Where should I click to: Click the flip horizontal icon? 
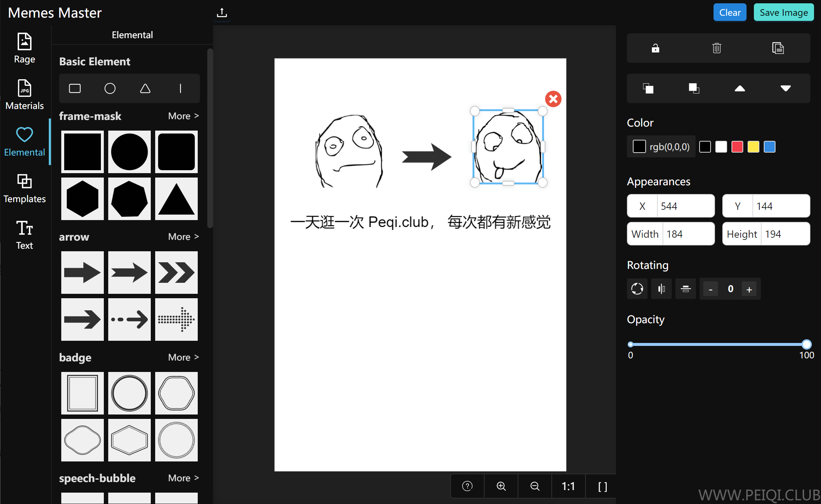tap(661, 288)
